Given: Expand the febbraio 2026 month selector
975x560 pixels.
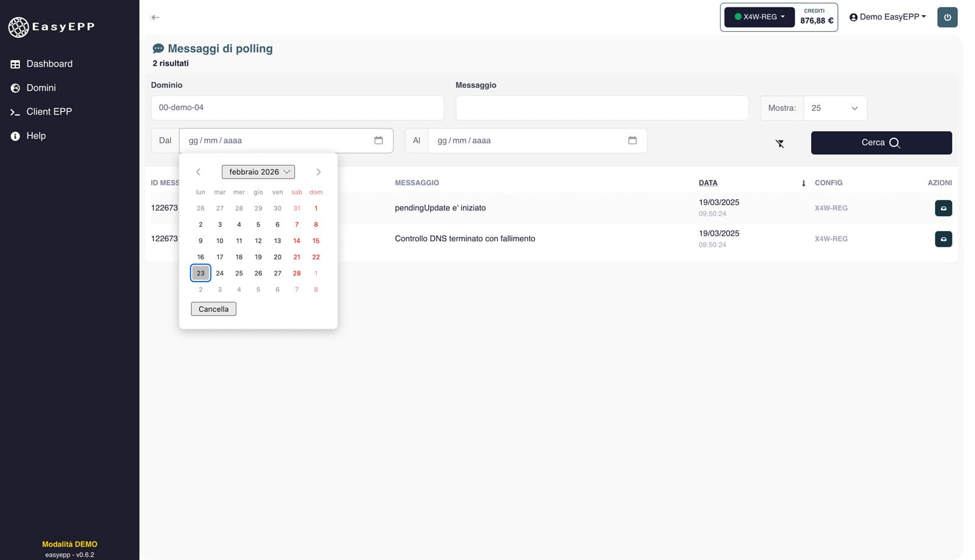Looking at the screenshot, I should pos(258,172).
